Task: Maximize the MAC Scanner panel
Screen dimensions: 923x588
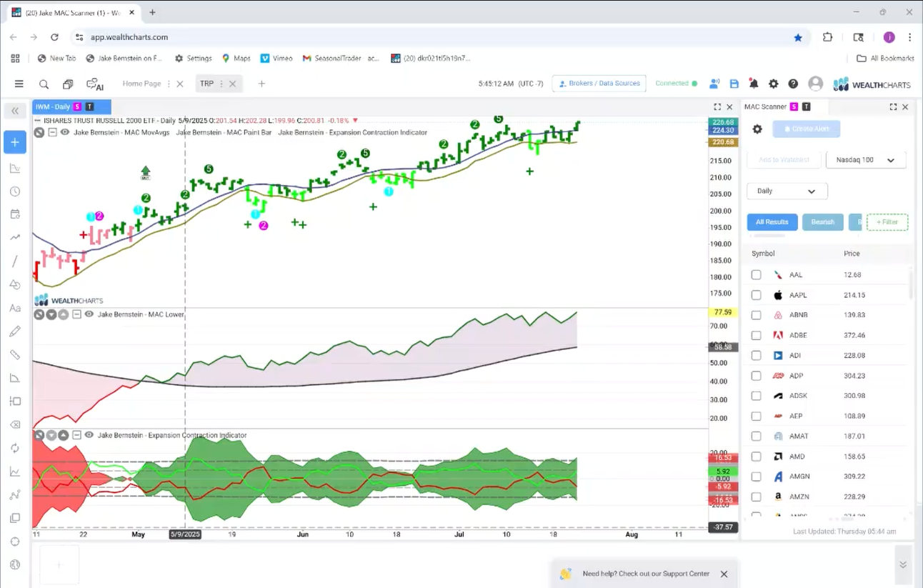Action: (893, 106)
